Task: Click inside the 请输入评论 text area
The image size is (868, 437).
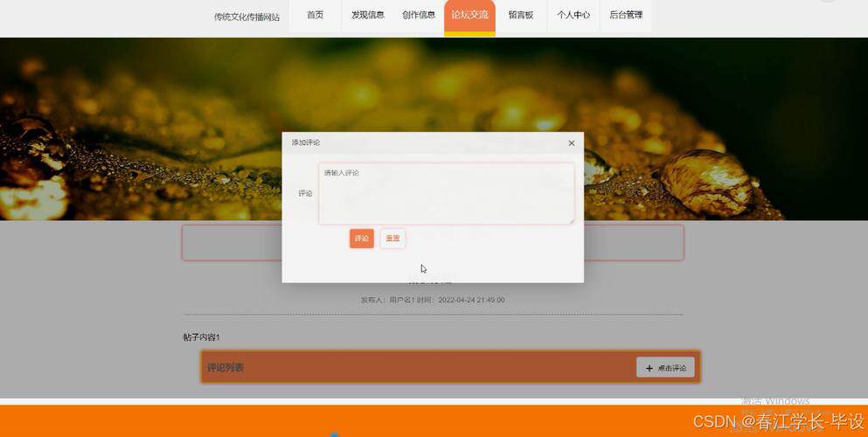Action: pos(446,193)
